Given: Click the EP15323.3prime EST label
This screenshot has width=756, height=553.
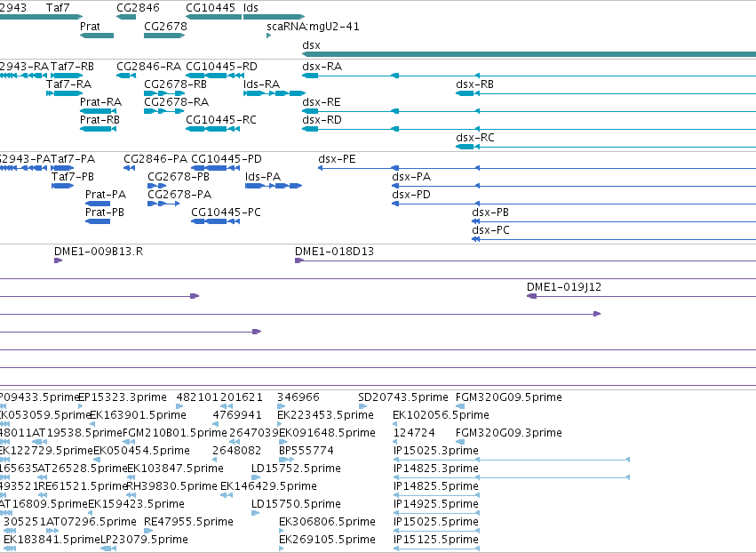Looking at the screenshot, I should pyautogui.click(x=123, y=397).
